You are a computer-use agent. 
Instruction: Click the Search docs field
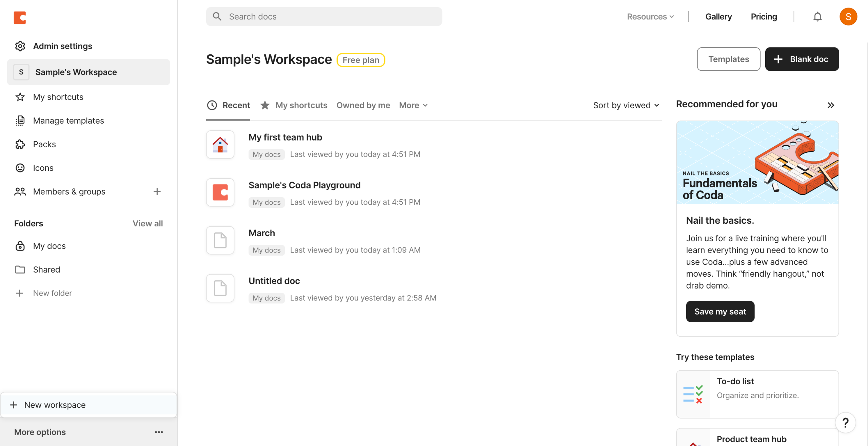[324, 17]
